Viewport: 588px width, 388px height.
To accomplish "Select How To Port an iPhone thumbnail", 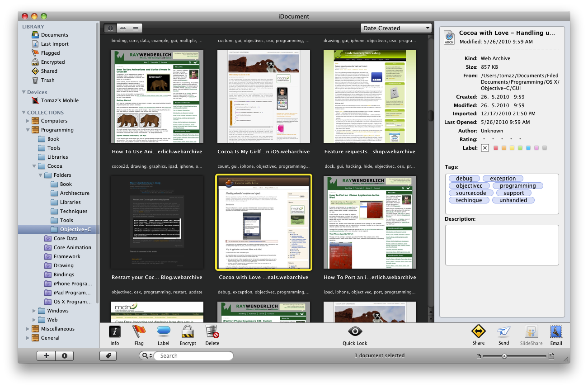I will [370, 222].
